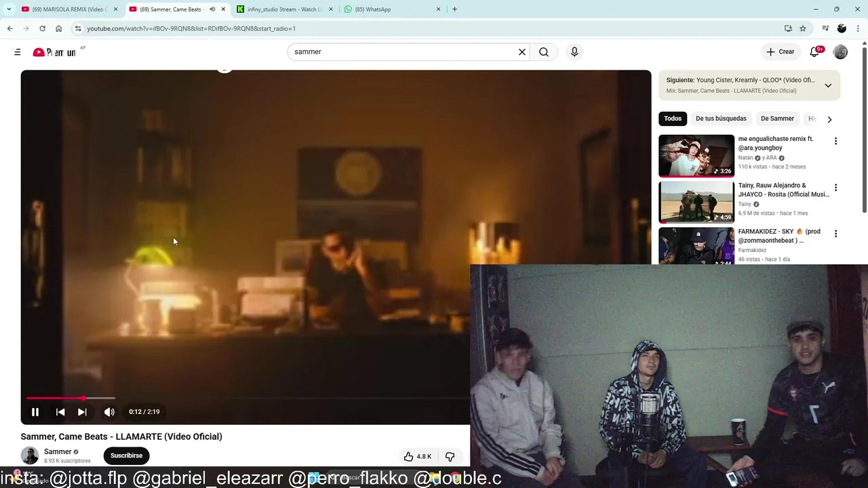Viewport: 868px width, 488px height.
Task: Open a new browser tab
Action: tap(454, 9)
